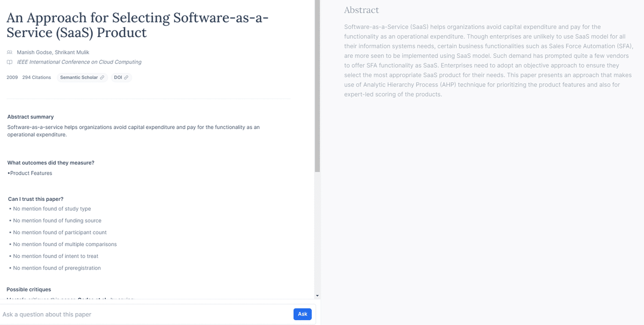This screenshot has height=325, width=644.
Task: Click the 294 Citations label
Action: click(36, 77)
